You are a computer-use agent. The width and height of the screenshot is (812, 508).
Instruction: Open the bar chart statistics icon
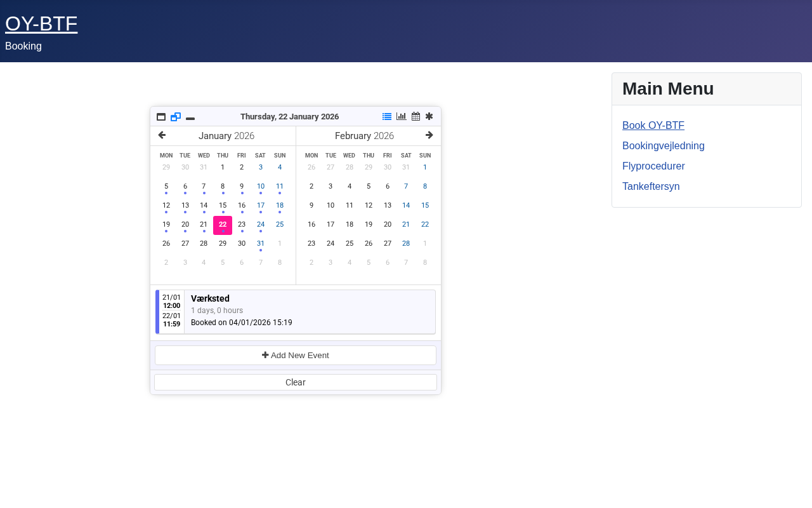coord(402,116)
